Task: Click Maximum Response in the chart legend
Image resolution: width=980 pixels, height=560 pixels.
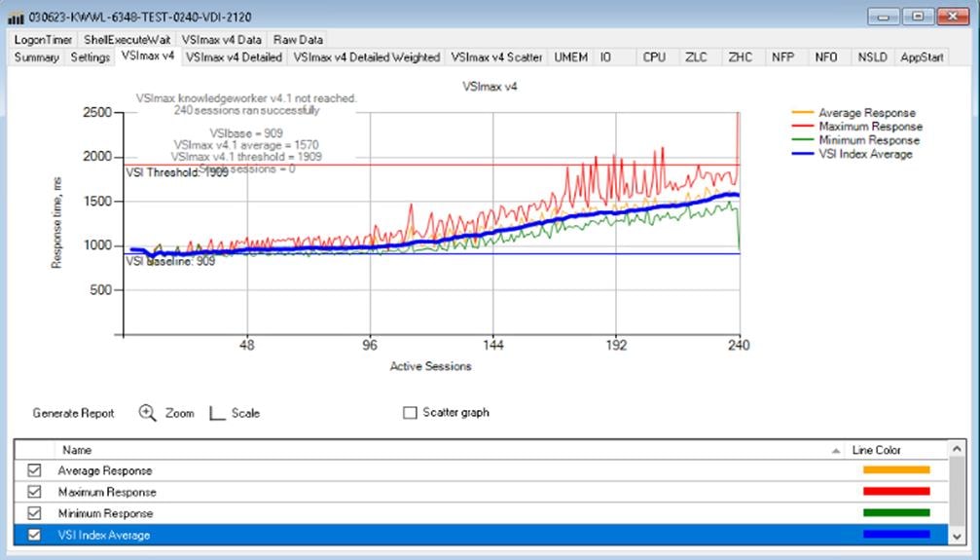Action: [x=870, y=127]
